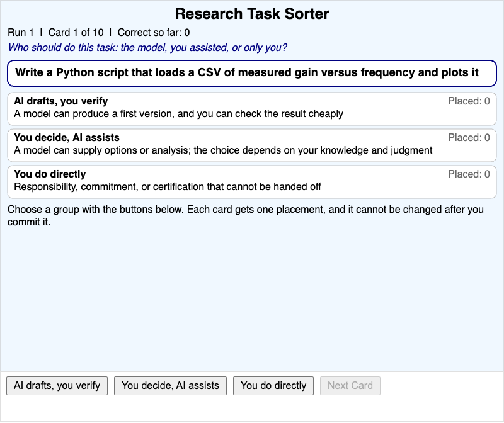Click 'A model can produce a first version' description
This screenshot has width=504, height=423.
[179, 114]
